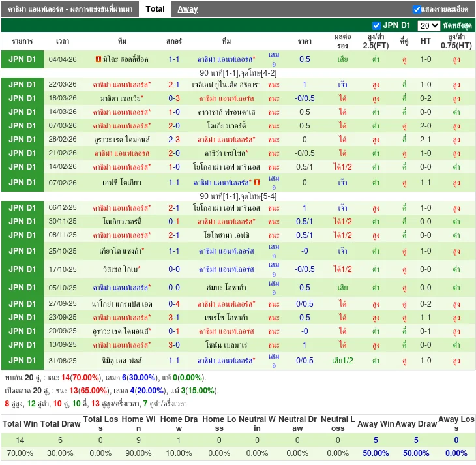Open the 2-1 score on 22/03/26
This screenshot has width=476, height=465.
pyautogui.click(x=174, y=85)
